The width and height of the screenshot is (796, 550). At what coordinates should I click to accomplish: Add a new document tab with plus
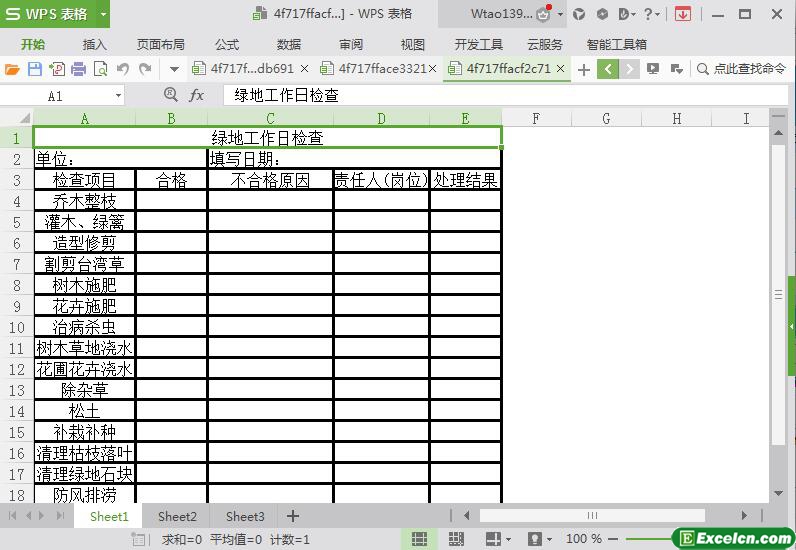tap(584, 70)
